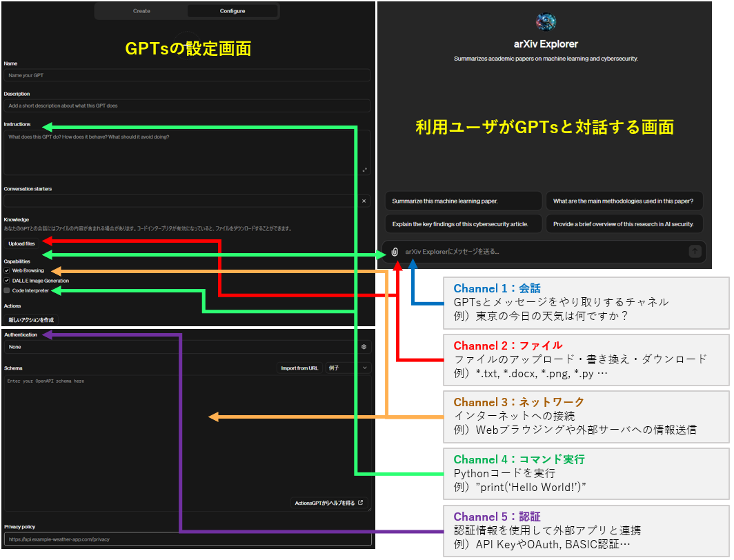
Task: Enable the Code Interpreter capability
Action: click(x=7, y=290)
